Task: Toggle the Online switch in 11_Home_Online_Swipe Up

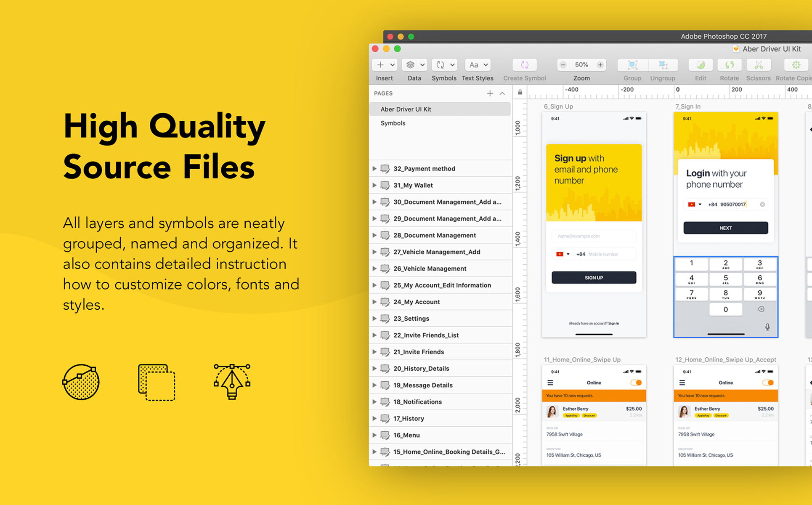Action: click(x=636, y=383)
